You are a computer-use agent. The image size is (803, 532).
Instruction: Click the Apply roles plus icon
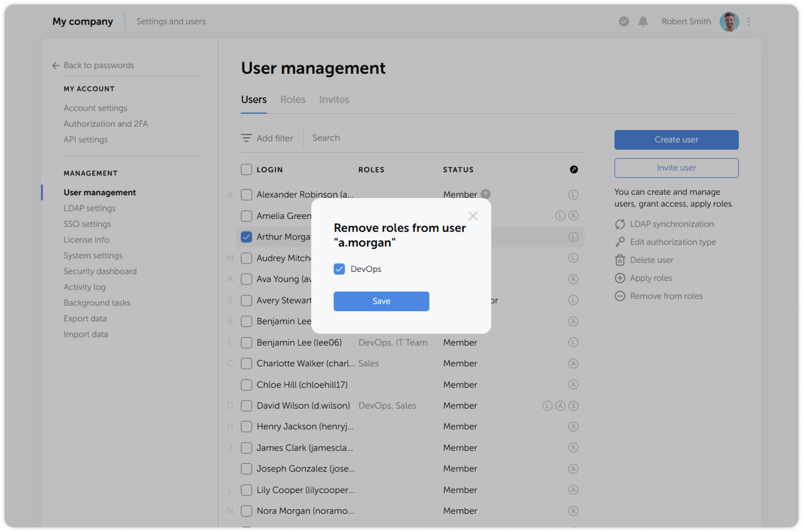click(x=620, y=278)
